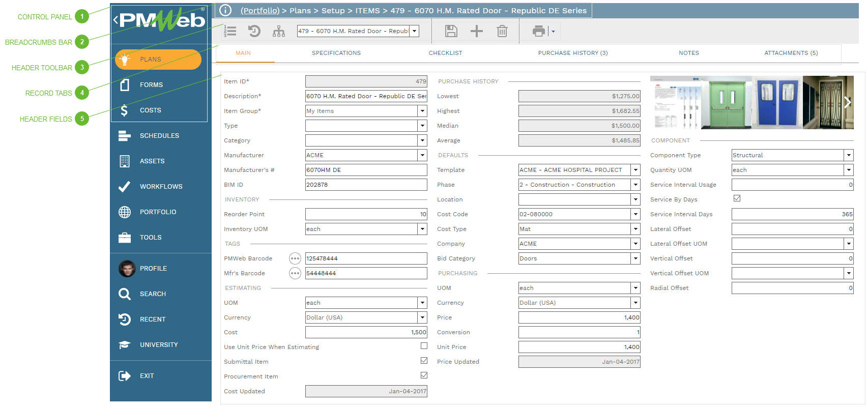Switch to the Specifications tab
This screenshot has width=868, height=407.
[x=336, y=53]
